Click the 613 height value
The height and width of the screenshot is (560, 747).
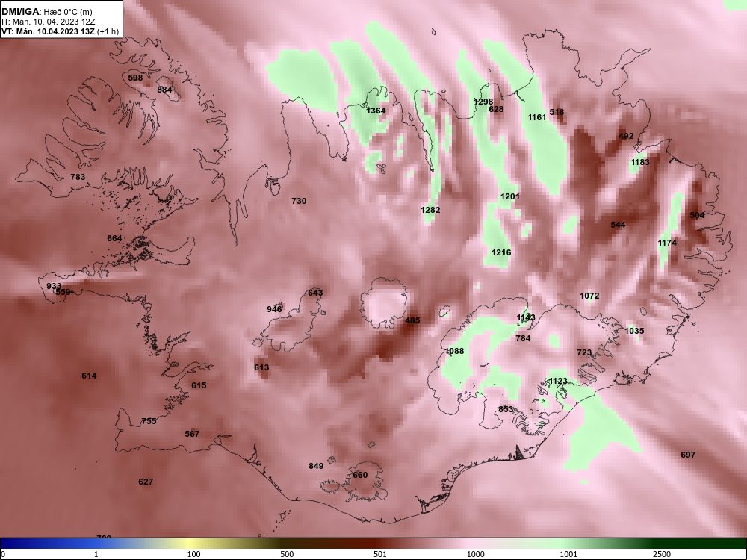(261, 367)
